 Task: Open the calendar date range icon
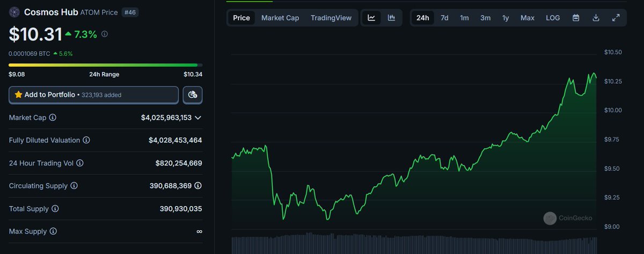click(x=576, y=18)
